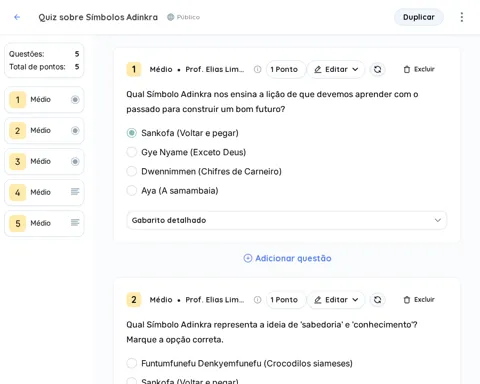Click the text-lines icon on sidebar item 4
This screenshot has width=480, height=384.
pyautogui.click(x=75, y=192)
